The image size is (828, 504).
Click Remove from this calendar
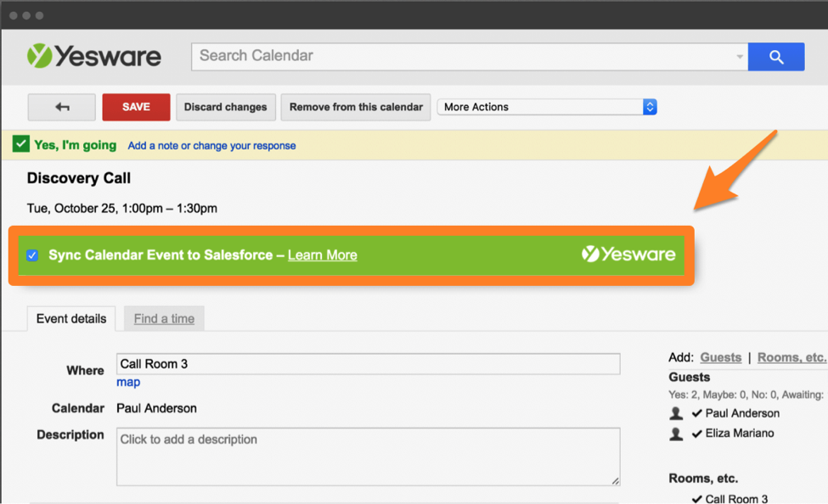pos(355,107)
